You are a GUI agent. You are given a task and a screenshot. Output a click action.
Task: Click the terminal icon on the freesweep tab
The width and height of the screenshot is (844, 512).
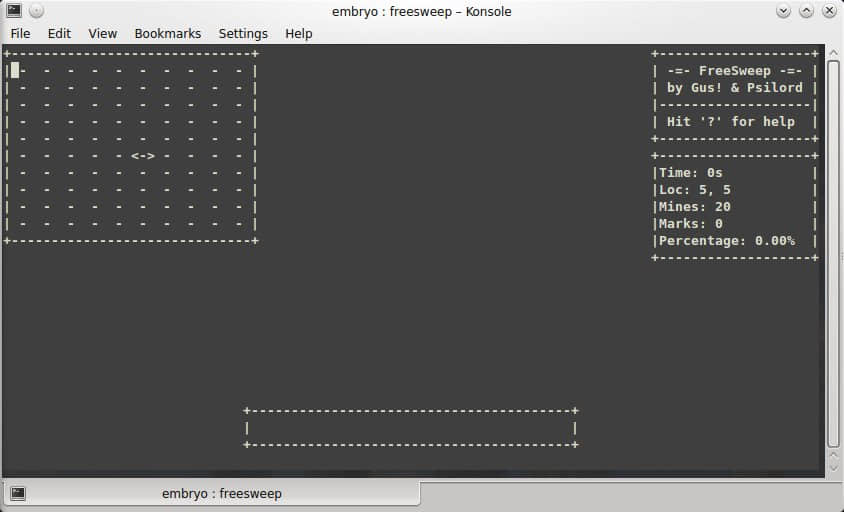18,493
